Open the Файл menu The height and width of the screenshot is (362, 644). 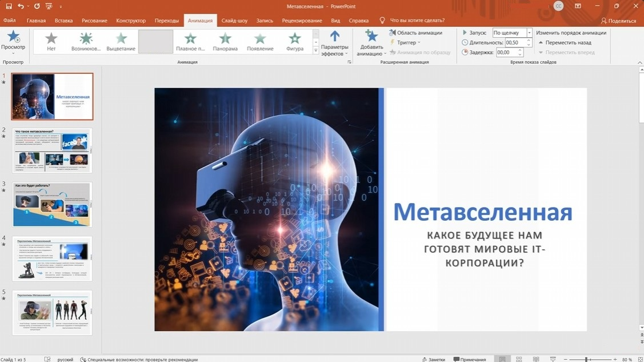click(10, 21)
